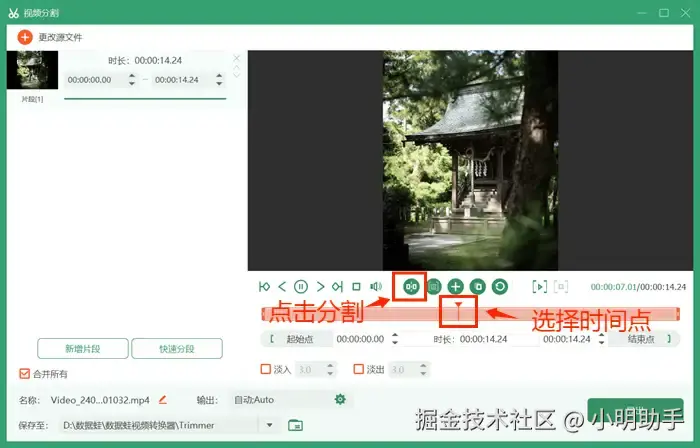The height and width of the screenshot is (448, 700).
Task: Move segment 片段[1] up with the up chevron
Action: [237, 67]
